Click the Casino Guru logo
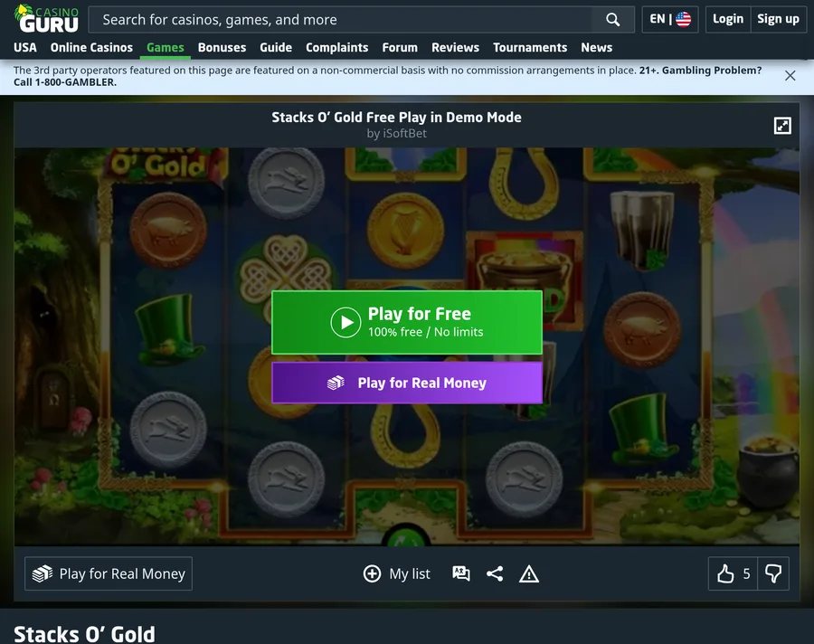The image size is (814, 644). 46,19
